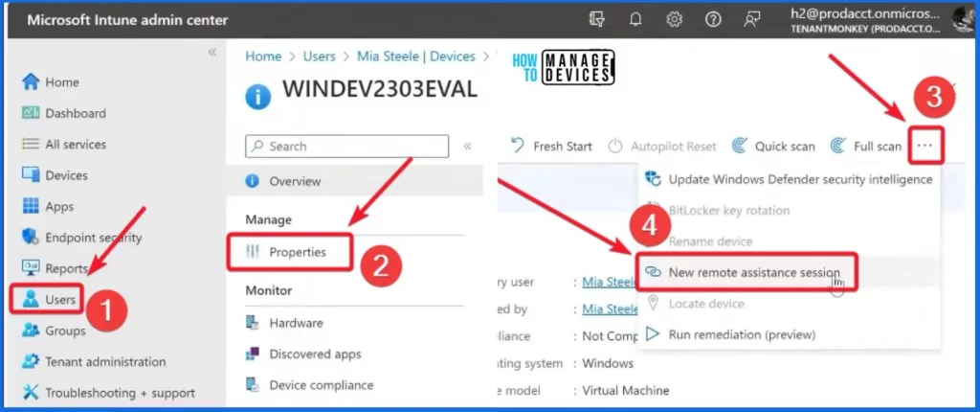Viewport: 980px width, 412px height.
Task: Collapse the left navigation sidebar
Action: [x=212, y=53]
